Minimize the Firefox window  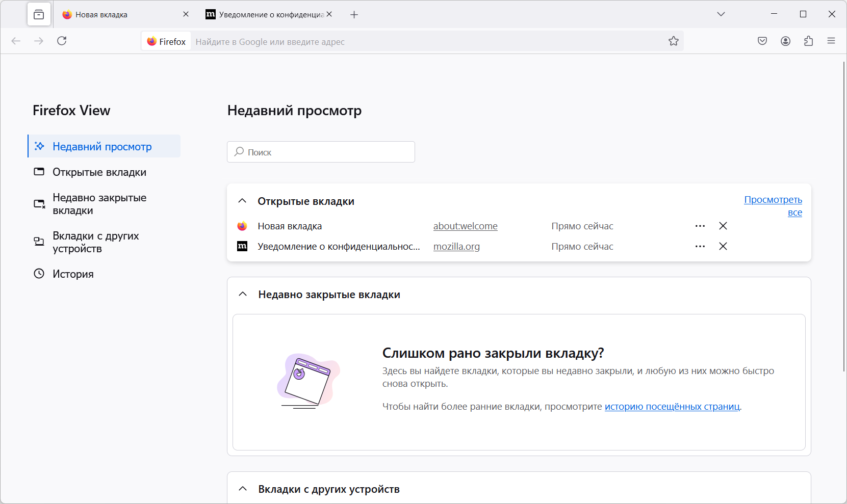pyautogui.click(x=774, y=14)
